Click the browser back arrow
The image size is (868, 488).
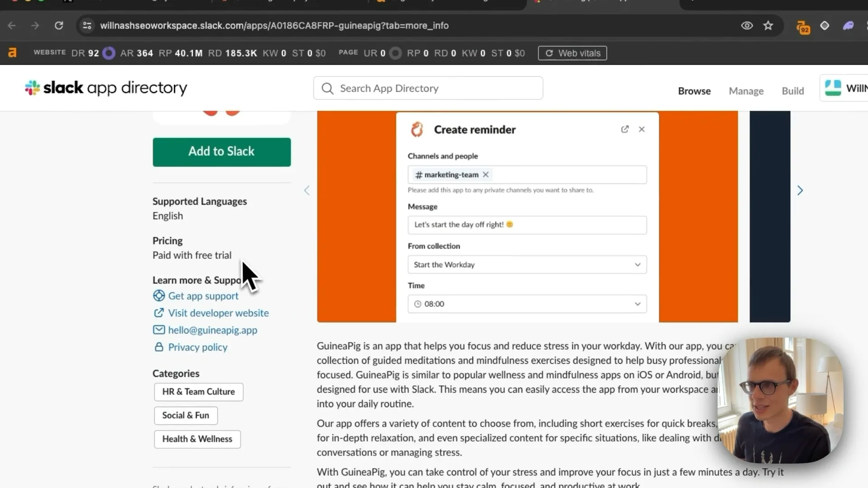12,26
